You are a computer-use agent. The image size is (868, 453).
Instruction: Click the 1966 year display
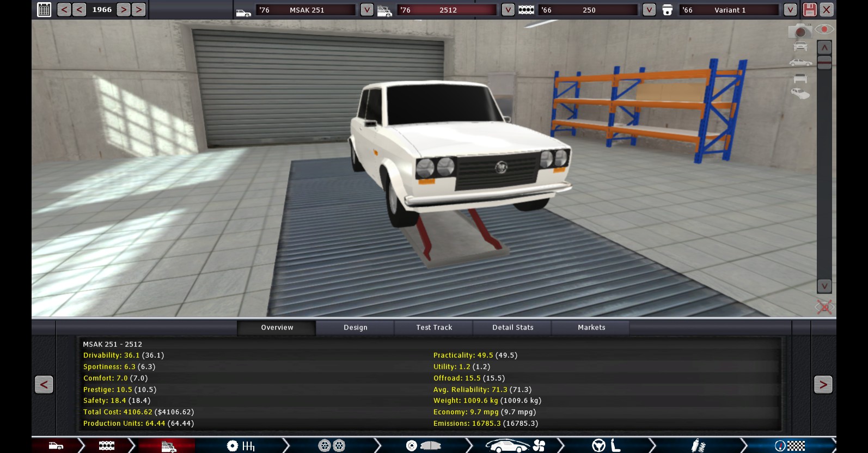[x=102, y=9]
